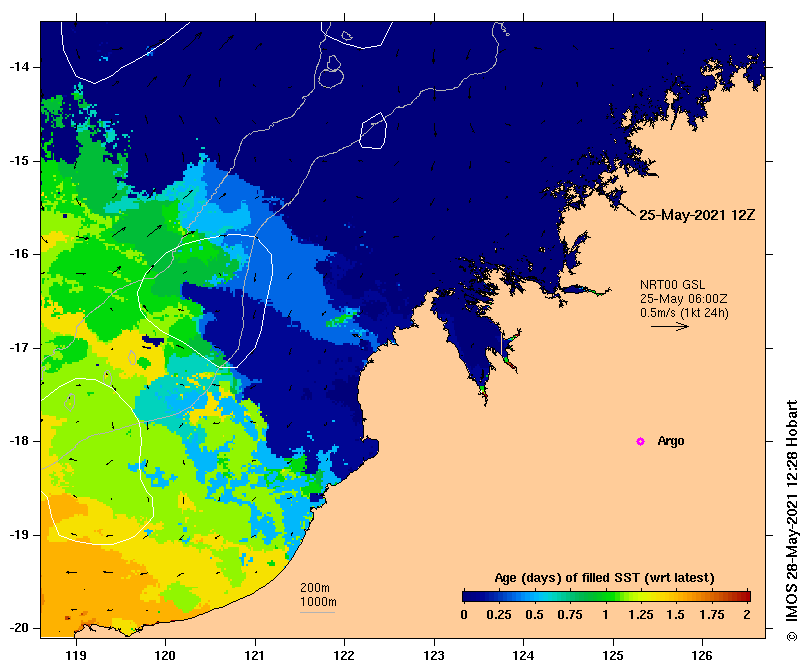Click latitude axis label -17
Screen dimensions: 809x672
[x=19, y=348]
